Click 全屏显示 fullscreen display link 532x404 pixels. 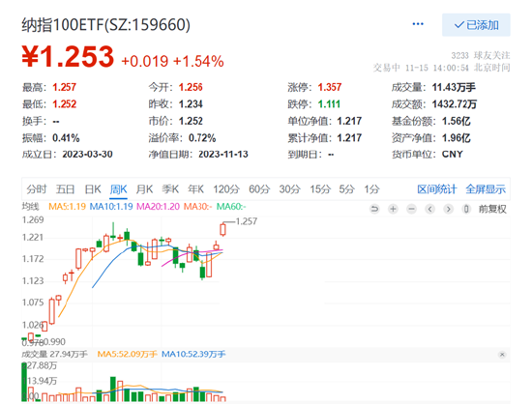point(486,188)
